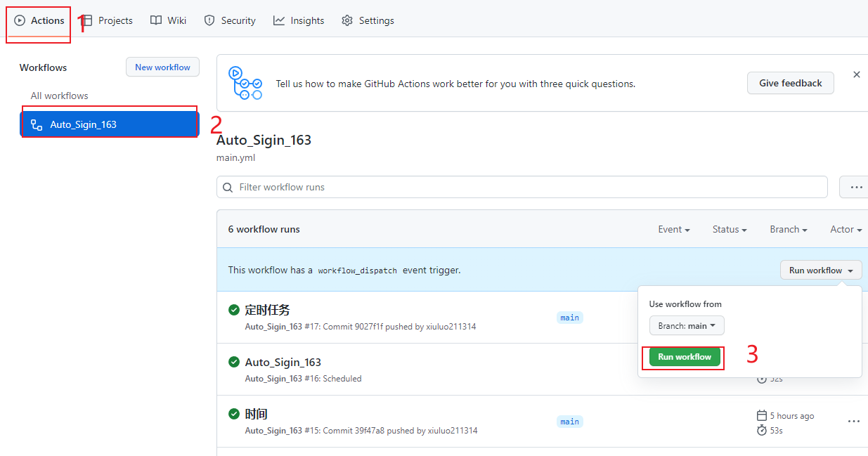
Task: Click success check icon for 时间 run
Action: click(x=234, y=414)
